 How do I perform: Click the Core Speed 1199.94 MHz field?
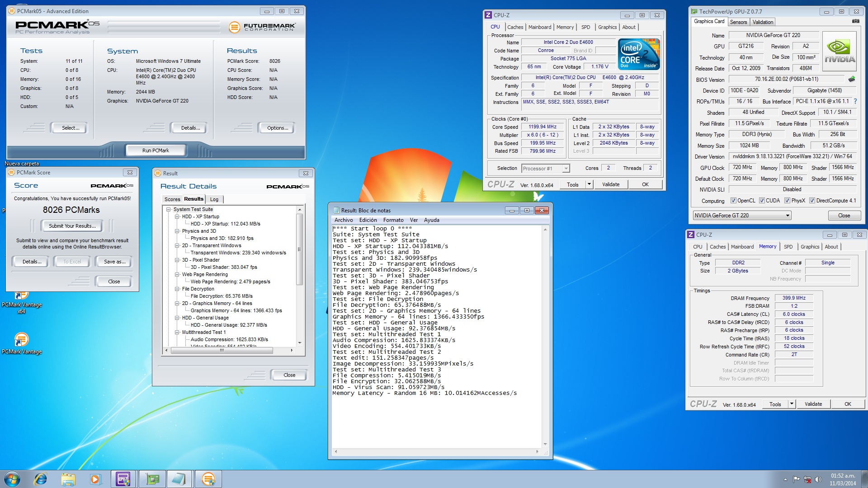542,127
